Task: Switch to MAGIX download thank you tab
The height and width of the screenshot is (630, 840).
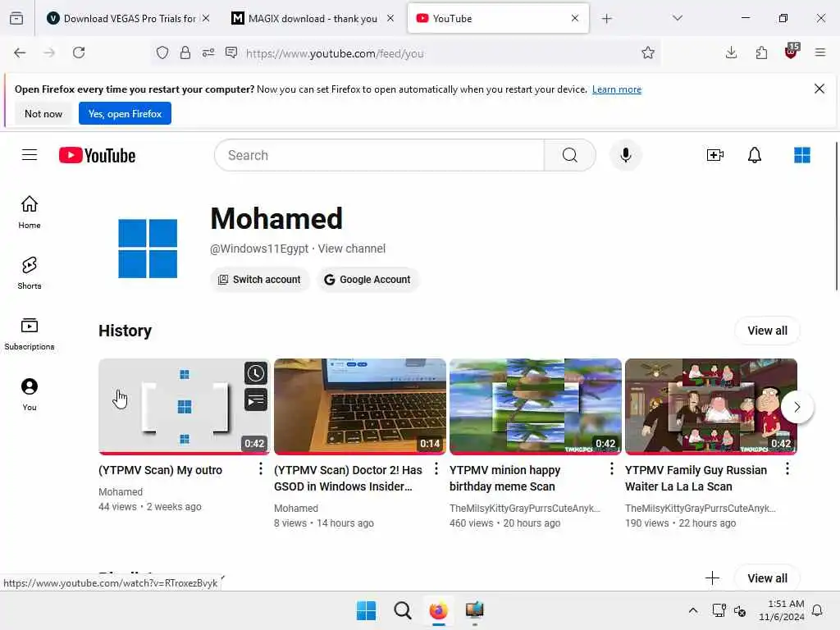Action: 313,19
